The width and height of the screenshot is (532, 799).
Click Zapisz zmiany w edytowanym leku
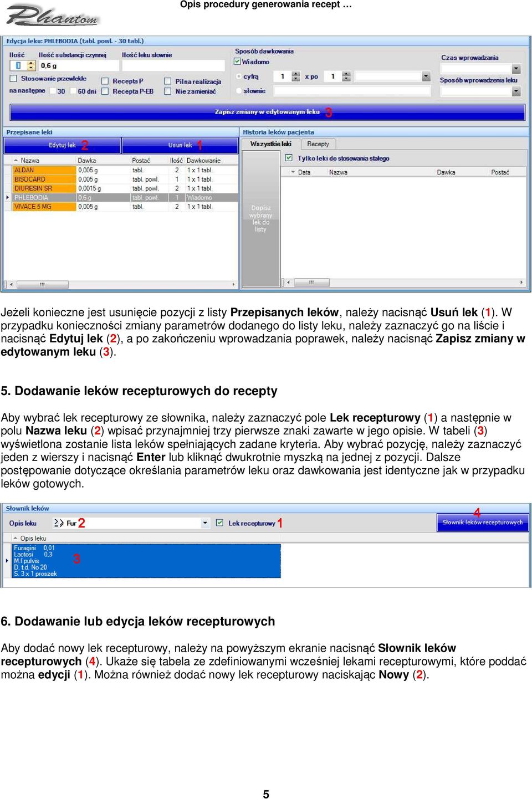point(267,112)
